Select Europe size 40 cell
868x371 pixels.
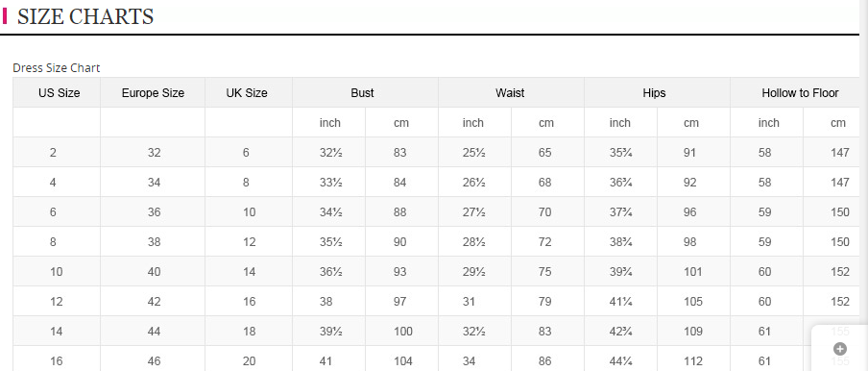click(x=153, y=272)
